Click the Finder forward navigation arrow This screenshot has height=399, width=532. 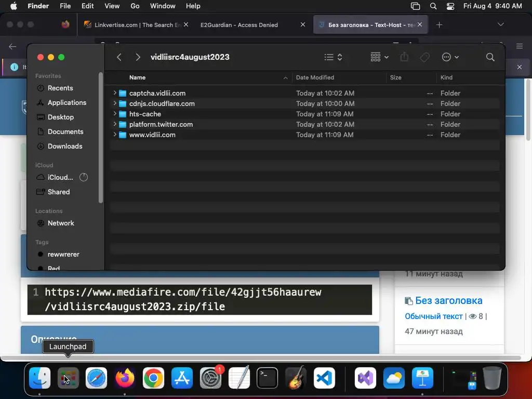coord(138,57)
